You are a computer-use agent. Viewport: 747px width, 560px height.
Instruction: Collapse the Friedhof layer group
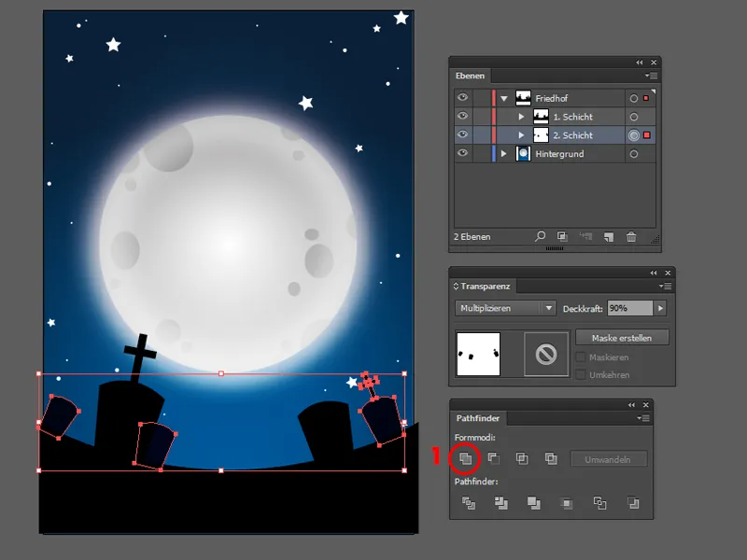(505, 98)
